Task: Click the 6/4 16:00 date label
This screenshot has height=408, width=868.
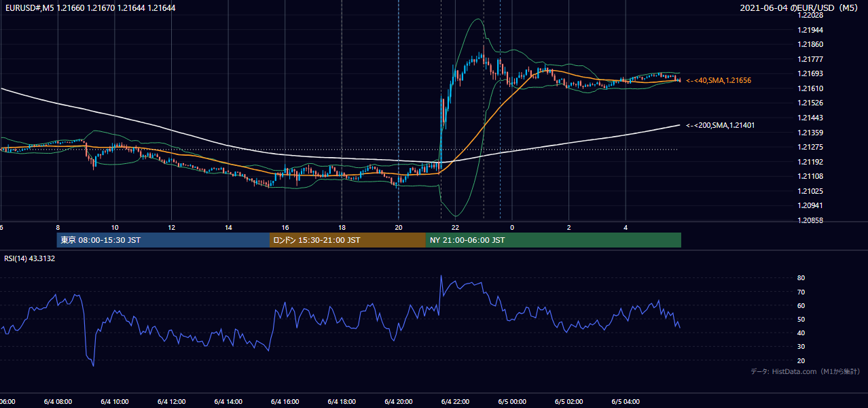Action: point(285,401)
